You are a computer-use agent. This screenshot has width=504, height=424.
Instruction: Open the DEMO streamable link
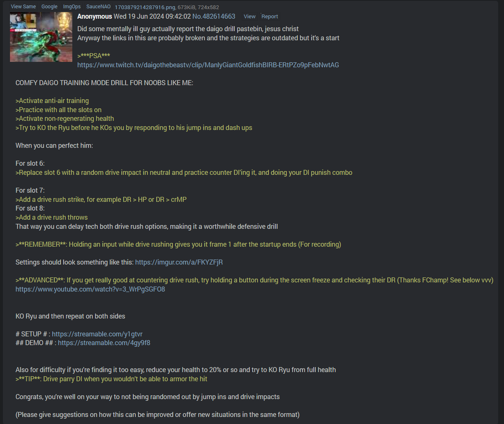(104, 343)
